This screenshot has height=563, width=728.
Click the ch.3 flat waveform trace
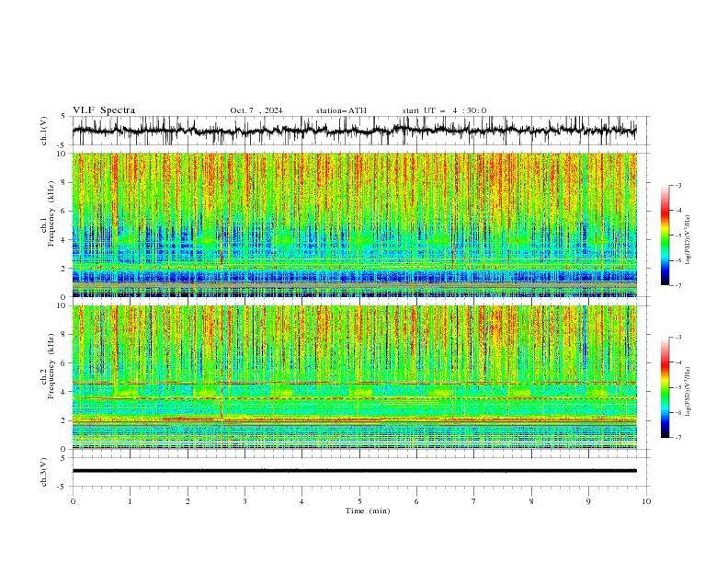click(x=355, y=471)
